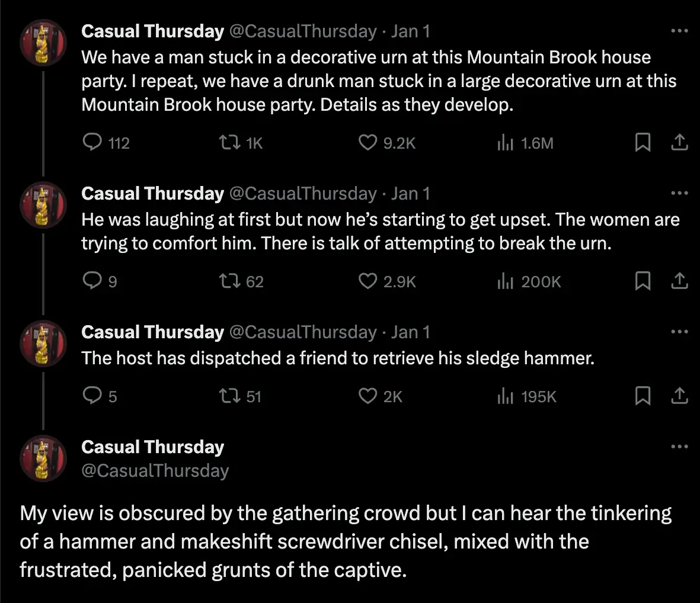Open the profile avatar of the third tweet
Image resolution: width=700 pixels, height=603 pixels.
43,344
